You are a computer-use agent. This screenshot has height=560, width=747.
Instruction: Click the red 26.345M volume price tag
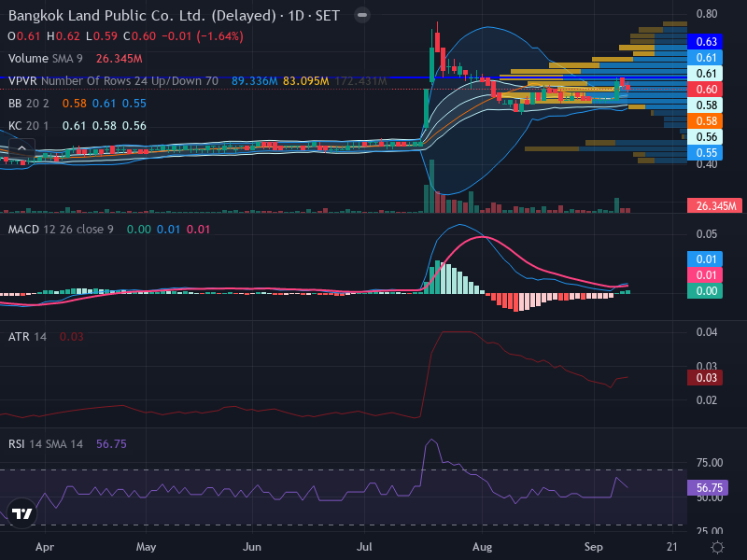714,205
